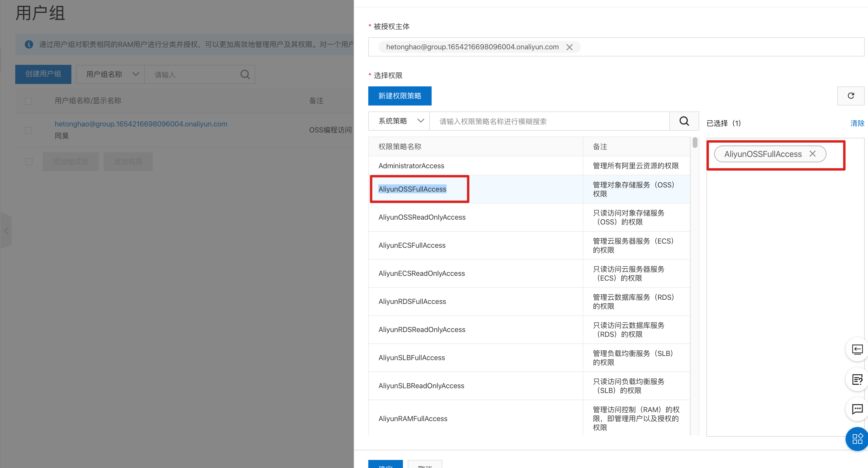Click the 添加权限 button
The width and height of the screenshot is (868, 468).
pyautogui.click(x=128, y=161)
